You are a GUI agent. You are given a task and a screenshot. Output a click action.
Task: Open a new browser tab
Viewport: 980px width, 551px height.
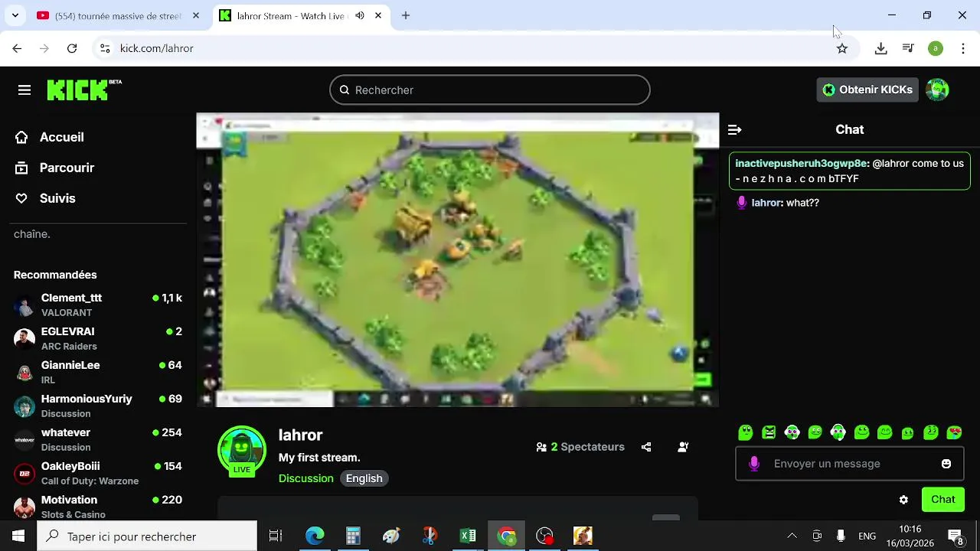pos(406,15)
